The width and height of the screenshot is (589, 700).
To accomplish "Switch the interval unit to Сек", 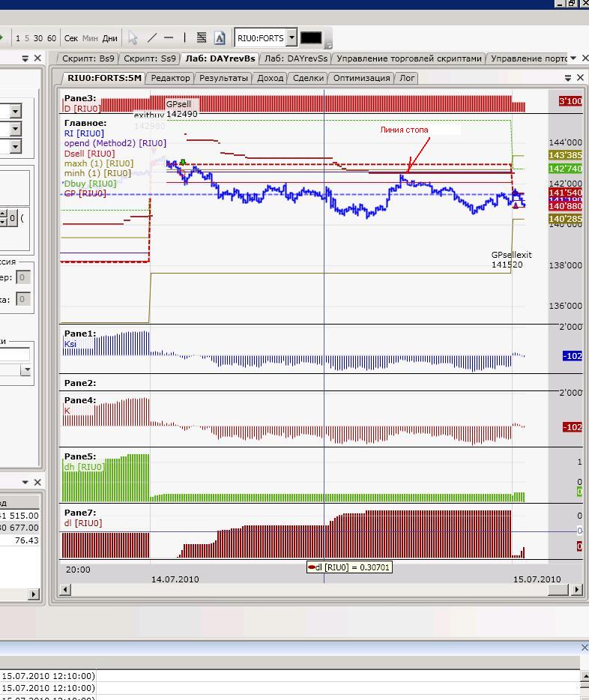I will tap(71, 38).
